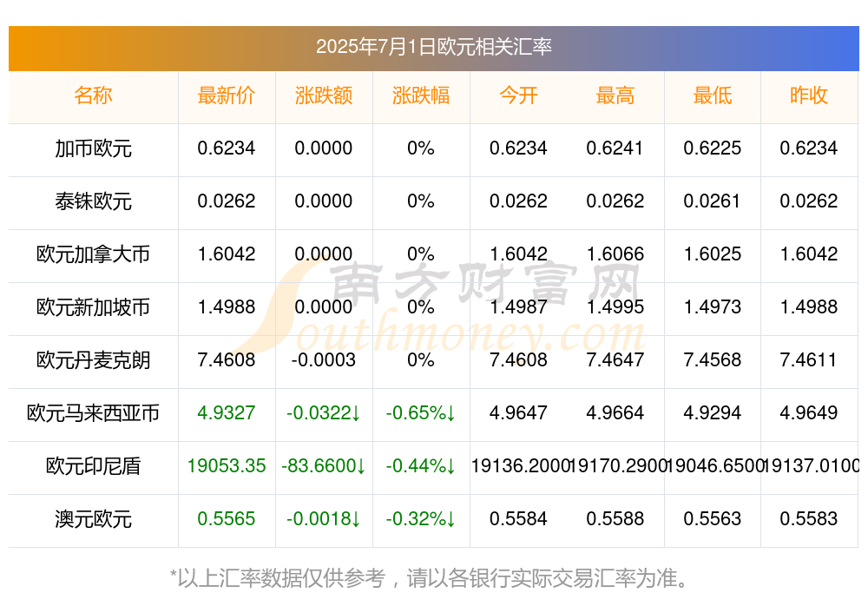The height and width of the screenshot is (606, 868).
Task: Click 欧元加拿大币 latest price 1.6042
Action: [227, 254]
